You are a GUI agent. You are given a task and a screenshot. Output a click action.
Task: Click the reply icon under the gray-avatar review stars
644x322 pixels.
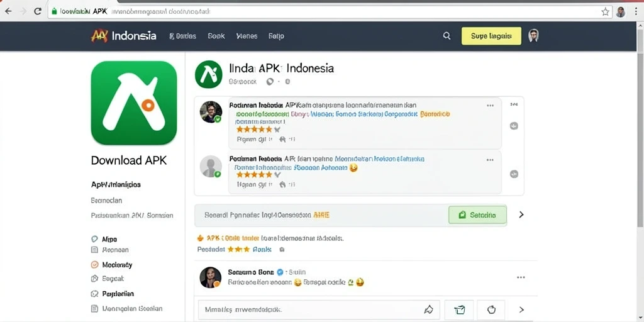(x=282, y=185)
